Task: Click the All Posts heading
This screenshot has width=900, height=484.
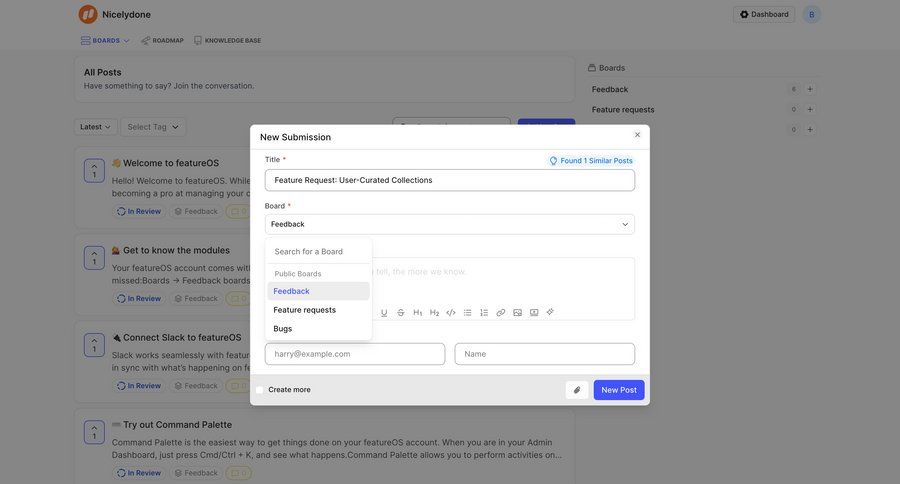Action: pyautogui.click(x=103, y=72)
